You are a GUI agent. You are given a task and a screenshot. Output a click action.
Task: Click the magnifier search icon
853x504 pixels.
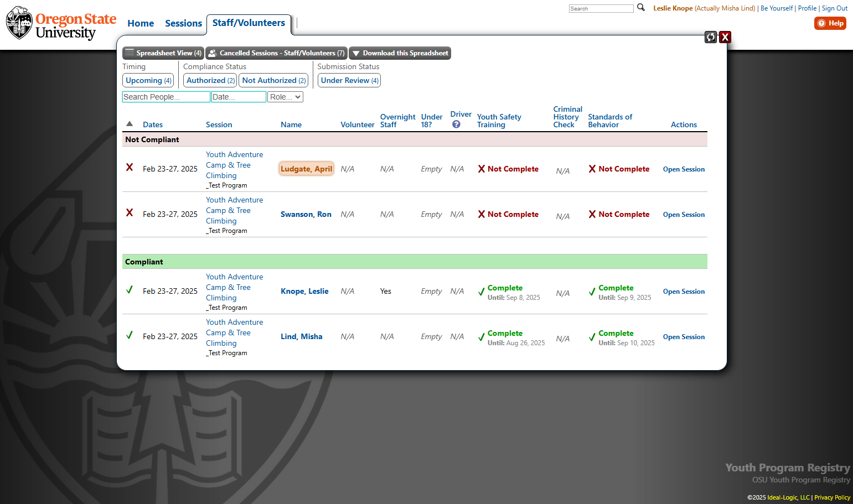641,8
